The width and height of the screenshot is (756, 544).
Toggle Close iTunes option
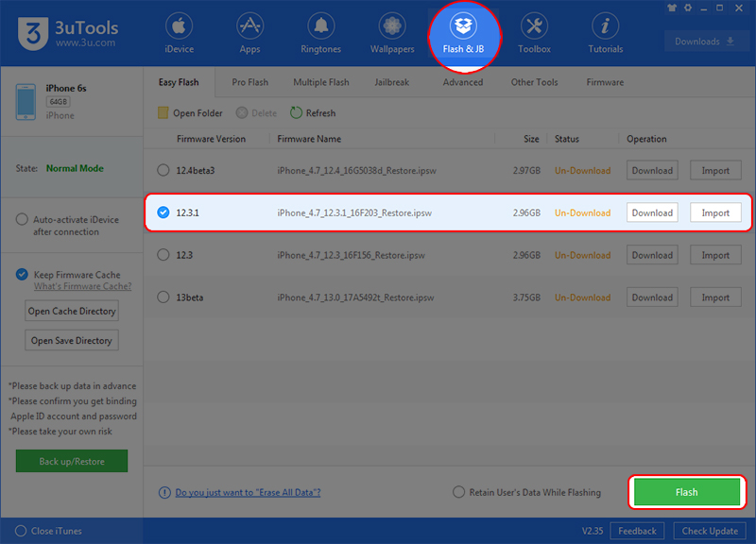[21, 531]
